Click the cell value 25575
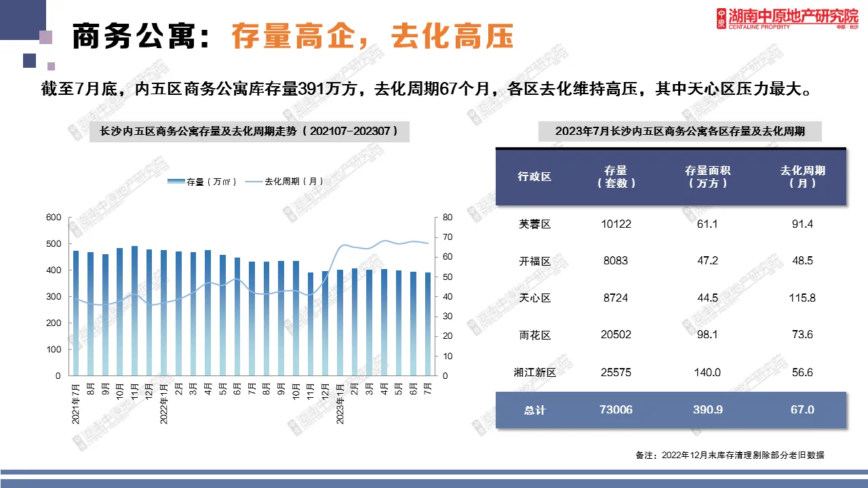 [x=616, y=372]
